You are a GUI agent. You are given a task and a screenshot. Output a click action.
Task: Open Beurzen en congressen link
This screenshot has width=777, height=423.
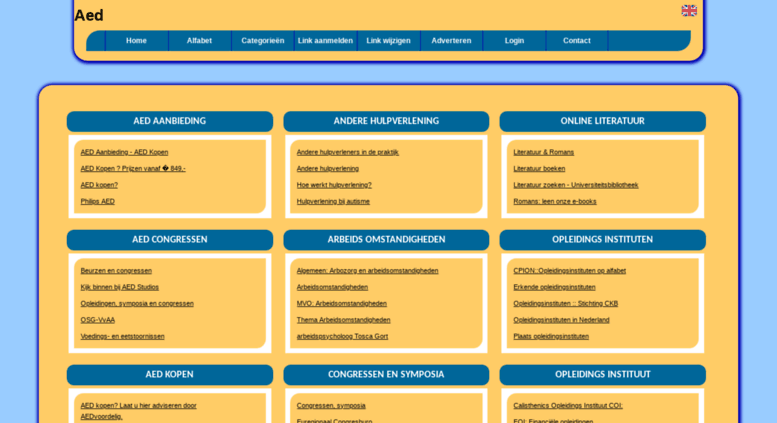(x=116, y=270)
